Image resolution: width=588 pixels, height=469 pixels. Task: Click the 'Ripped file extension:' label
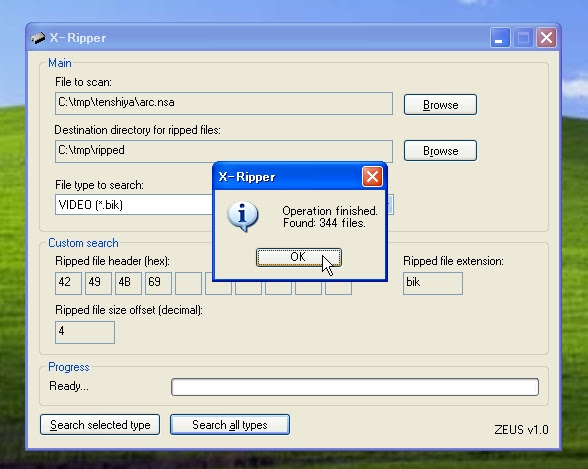(x=453, y=261)
